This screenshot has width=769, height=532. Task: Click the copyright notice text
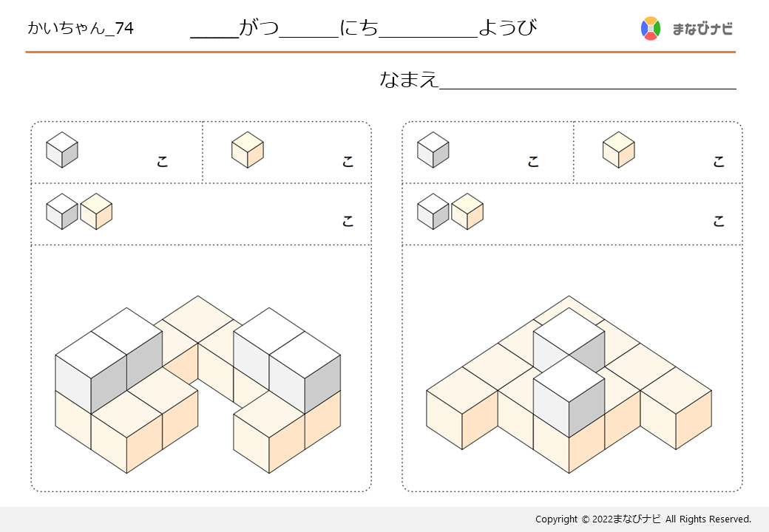643,519
